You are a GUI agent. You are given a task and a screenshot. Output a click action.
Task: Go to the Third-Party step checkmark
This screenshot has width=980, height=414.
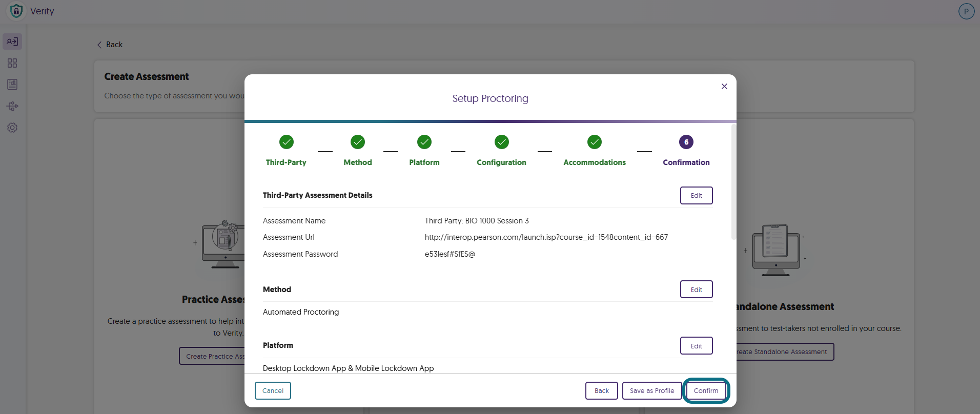pos(287,142)
